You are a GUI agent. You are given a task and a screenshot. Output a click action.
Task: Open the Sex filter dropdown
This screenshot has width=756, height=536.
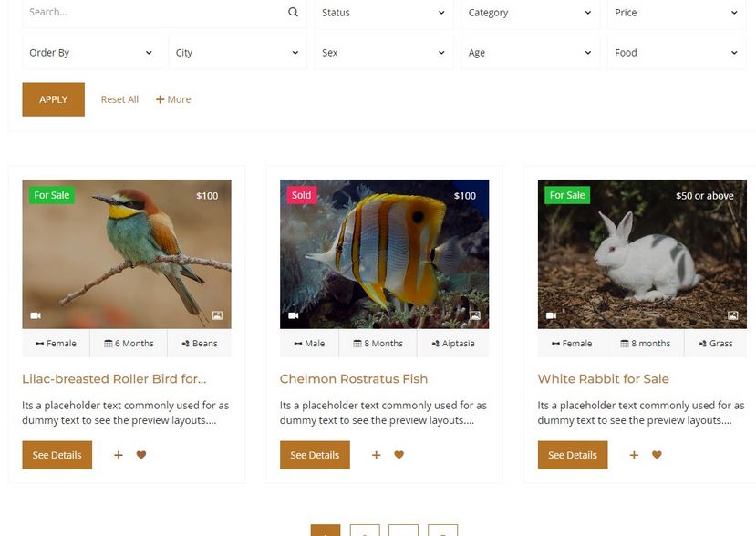point(384,53)
